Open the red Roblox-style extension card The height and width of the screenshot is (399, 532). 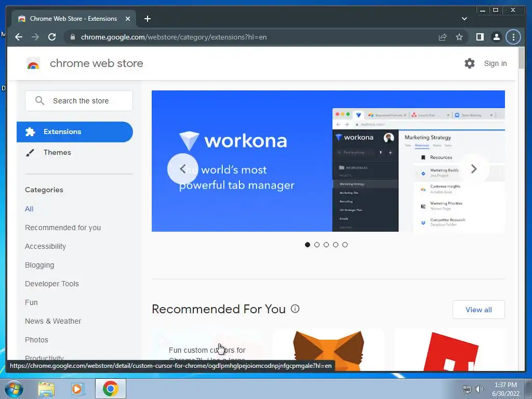pyautogui.click(x=449, y=350)
